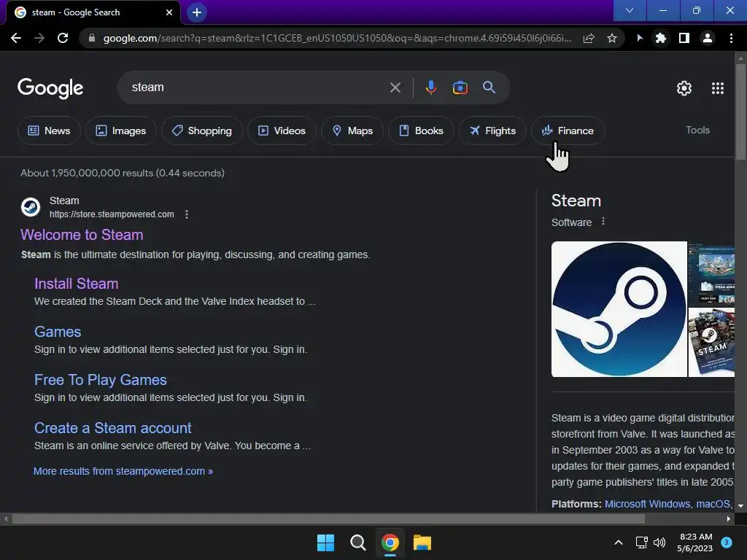
Task: Select the Finance filter tab
Action: [x=568, y=131]
